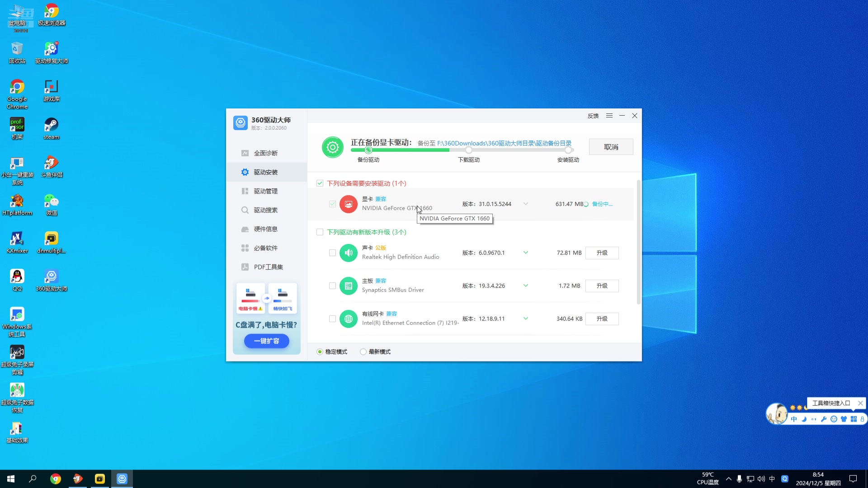868x488 pixels.
Task: Open 超级兔子数据恢复 desktop icon
Action: 17,398
